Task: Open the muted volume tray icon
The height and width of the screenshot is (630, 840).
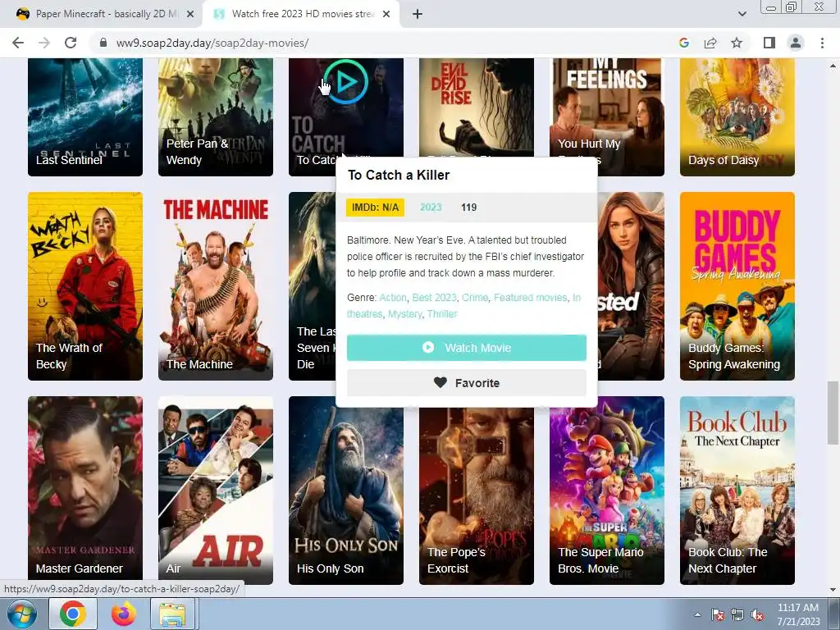Action: pyautogui.click(x=757, y=614)
